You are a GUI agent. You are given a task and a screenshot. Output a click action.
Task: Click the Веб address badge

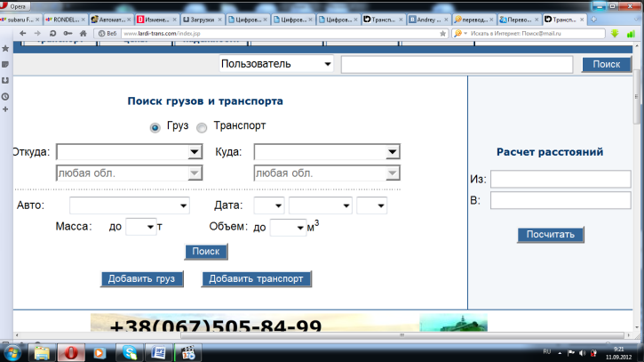coord(107,34)
